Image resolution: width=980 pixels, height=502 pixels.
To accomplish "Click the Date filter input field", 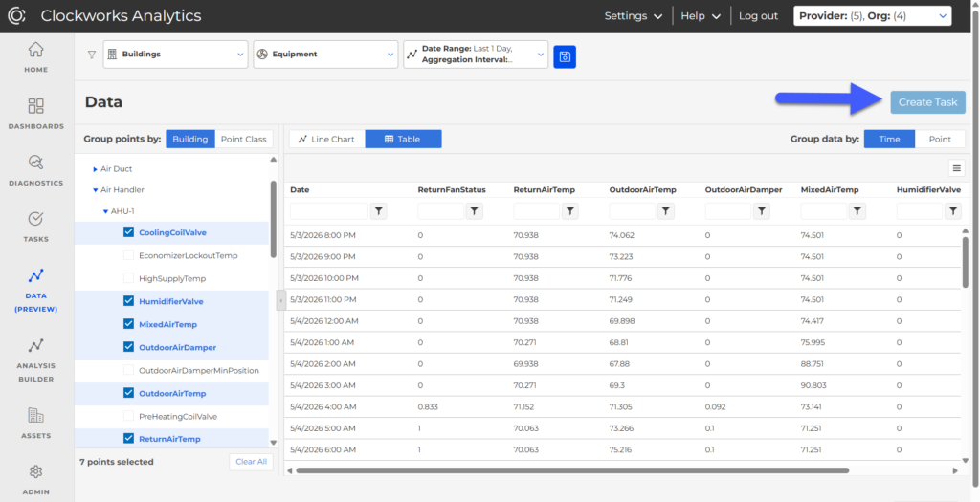I will (x=329, y=211).
